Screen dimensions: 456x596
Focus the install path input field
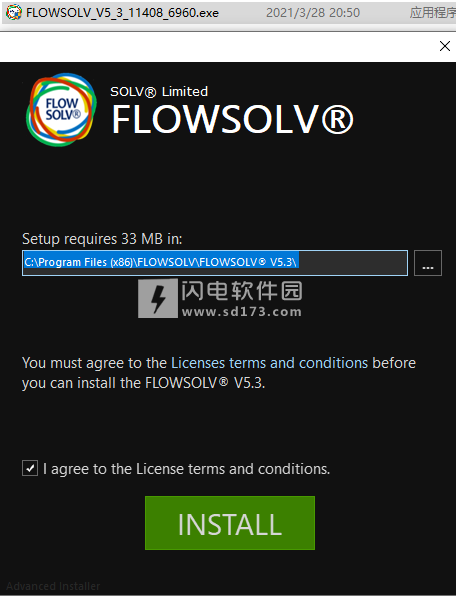215,263
